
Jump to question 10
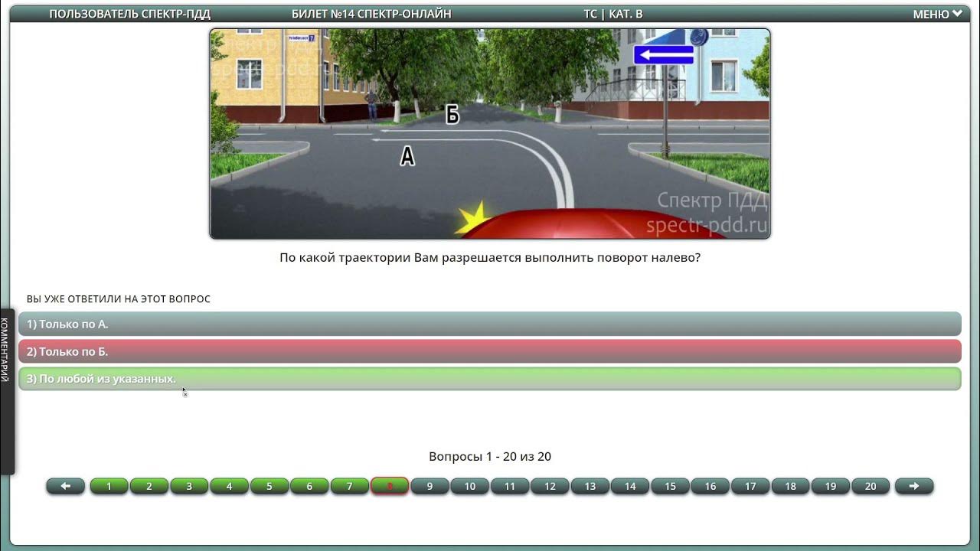(x=470, y=486)
